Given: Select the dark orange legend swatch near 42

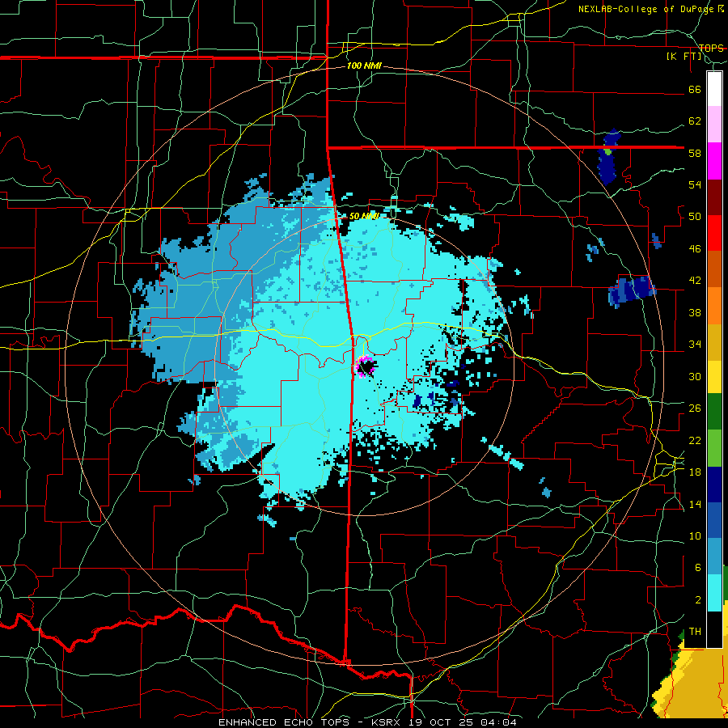Looking at the screenshot, I should tap(714, 269).
